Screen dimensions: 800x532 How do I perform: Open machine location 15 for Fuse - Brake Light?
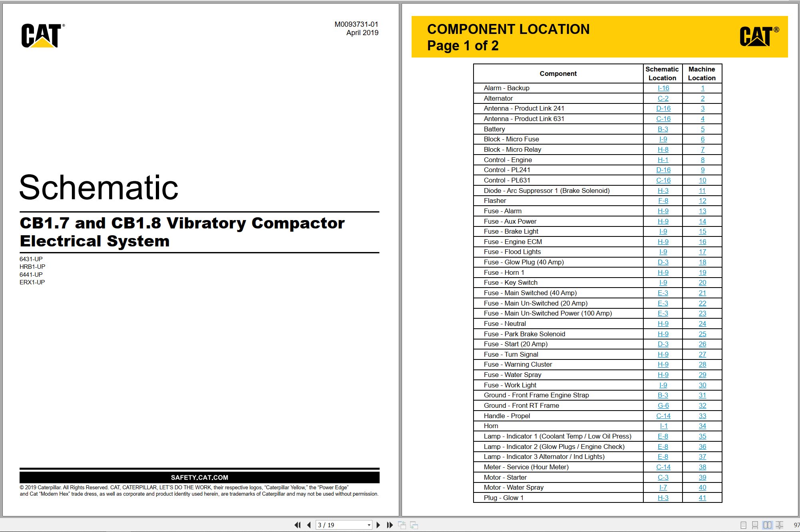point(702,231)
